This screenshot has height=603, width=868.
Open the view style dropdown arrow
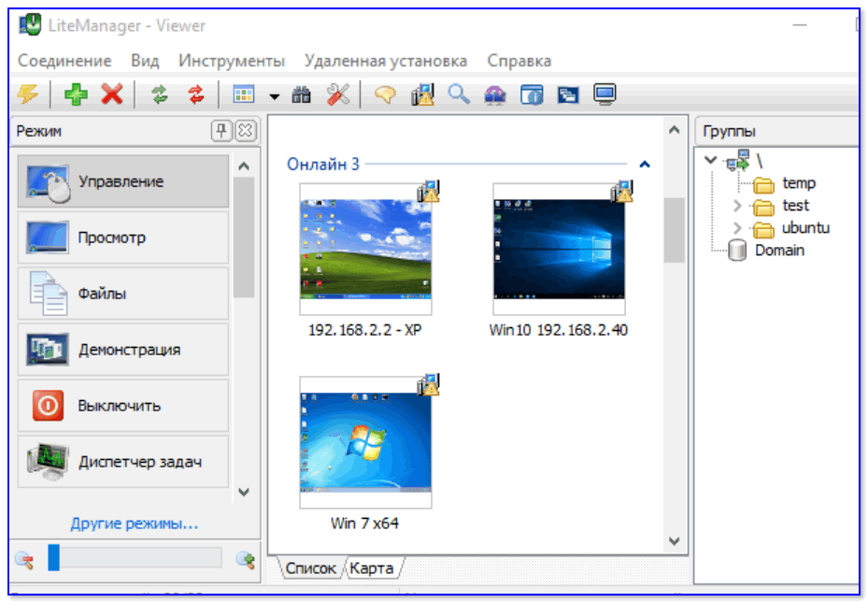275,96
